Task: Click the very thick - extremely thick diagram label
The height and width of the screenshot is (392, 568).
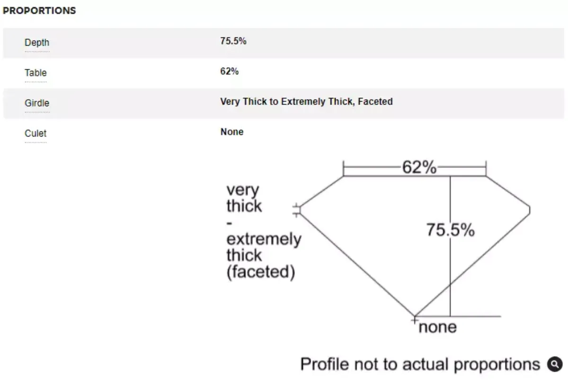Action: click(263, 231)
